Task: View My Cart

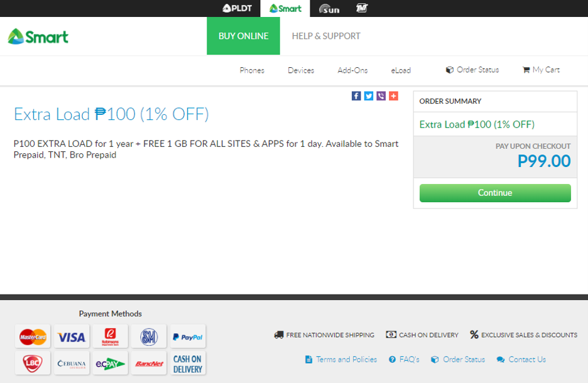Action: click(541, 70)
